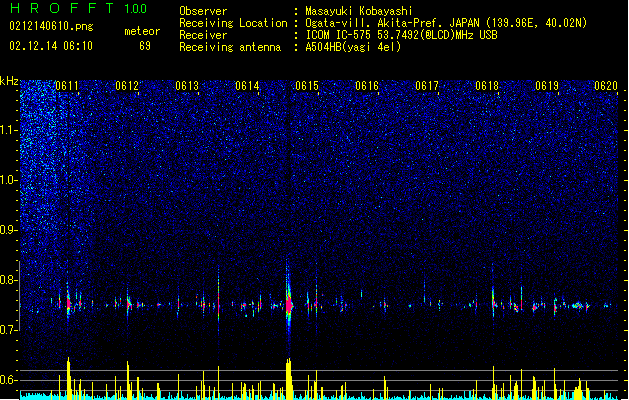Click the 1.1 kHz axis label
This screenshot has height=400, width=629.
[8, 130]
